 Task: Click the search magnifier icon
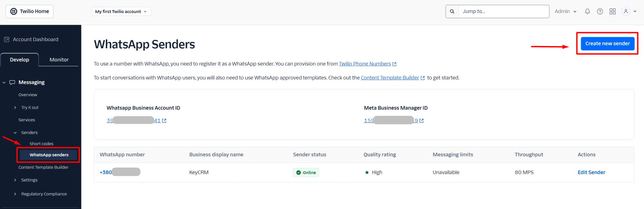452,11
